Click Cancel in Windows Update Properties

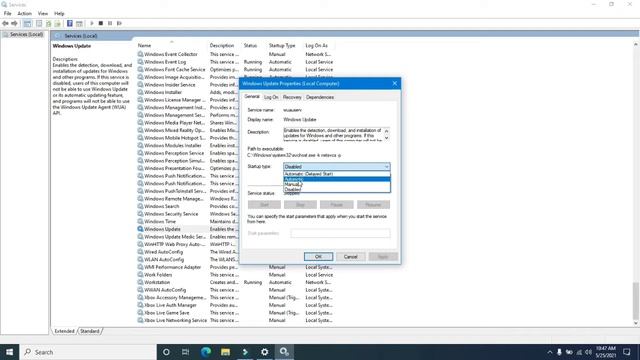click(x=351, y=256)
